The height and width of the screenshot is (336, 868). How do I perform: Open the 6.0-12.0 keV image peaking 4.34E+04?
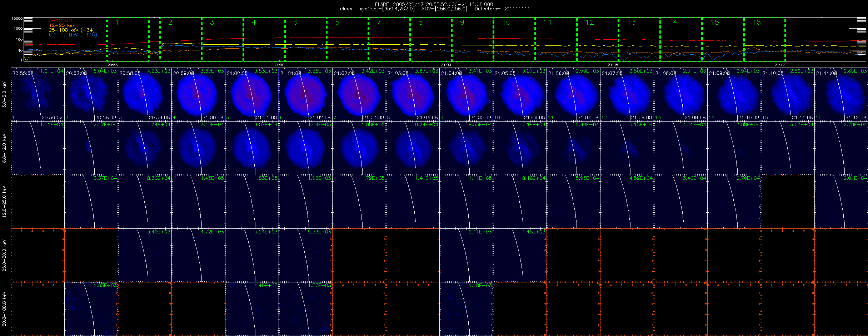coord(145,148)
